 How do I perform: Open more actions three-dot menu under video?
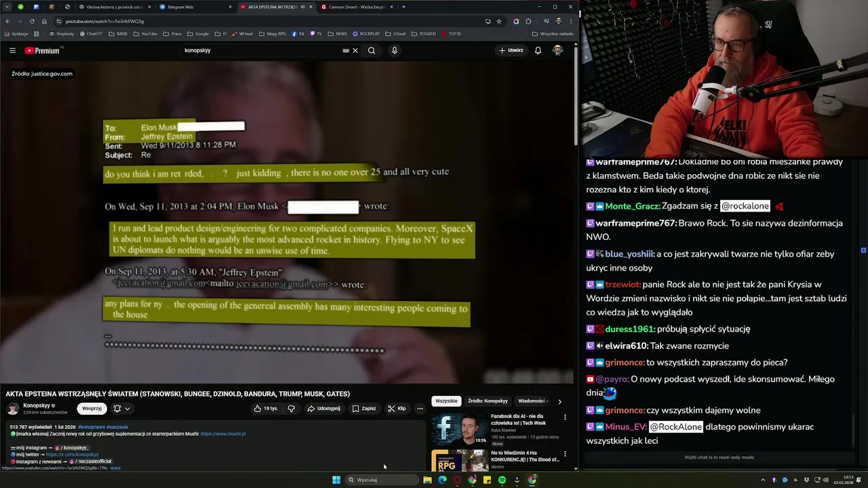(x=420, y=409)
